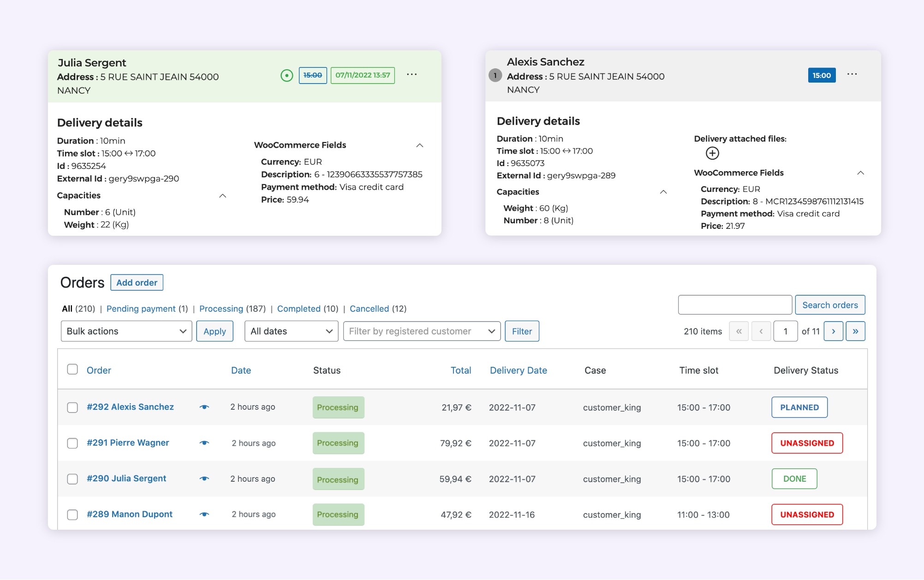The width and height of the screenshot is (924, 580).
Task: Tick checkbox for order #289 Manon Dupont
Action: pyautogui.click(x=72, y=514)
